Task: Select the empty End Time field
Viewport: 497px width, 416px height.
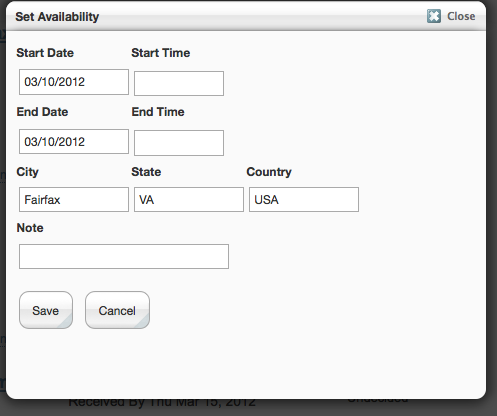Action: [179, 143]
